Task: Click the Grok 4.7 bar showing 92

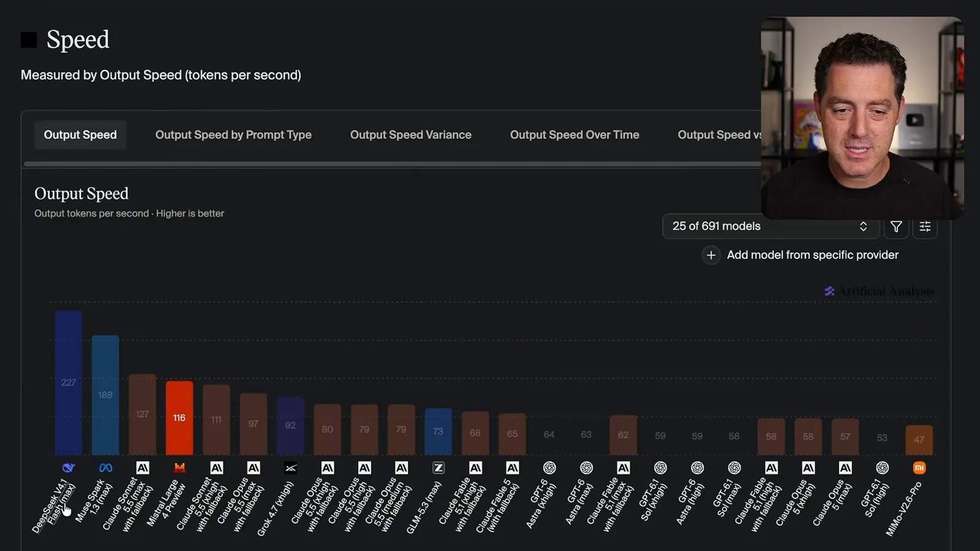Action: 290,425
